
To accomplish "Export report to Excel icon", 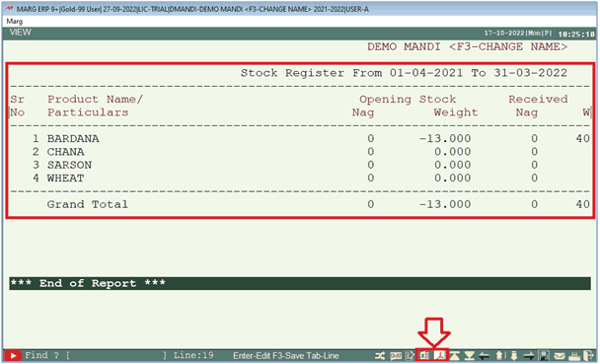I will pyautogui.click(x=424, y=355).
